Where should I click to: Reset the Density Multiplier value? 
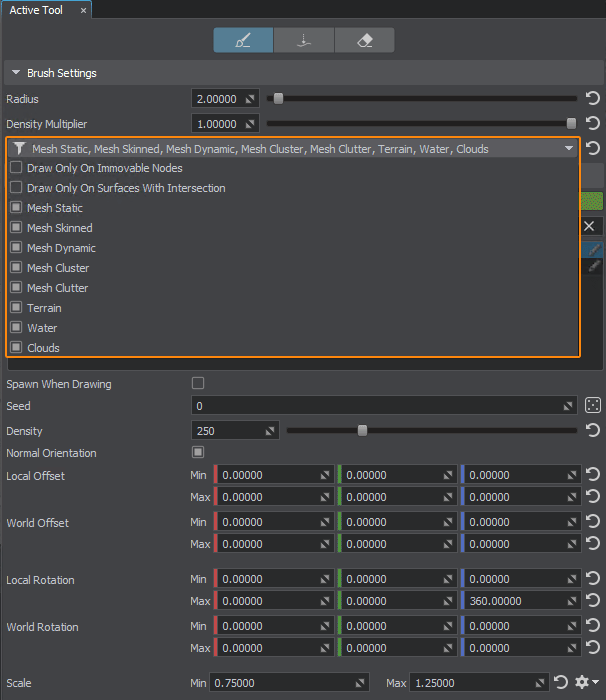(592, 124)
